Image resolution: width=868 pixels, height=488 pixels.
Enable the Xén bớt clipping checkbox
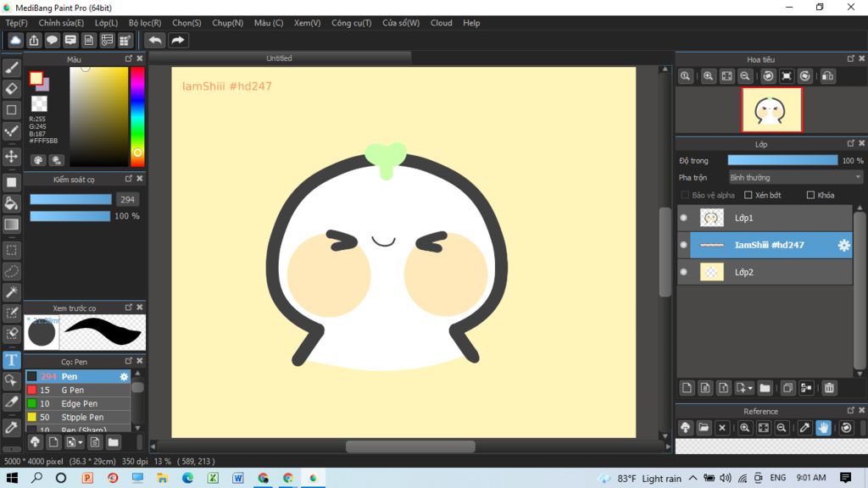click(748, 196)
